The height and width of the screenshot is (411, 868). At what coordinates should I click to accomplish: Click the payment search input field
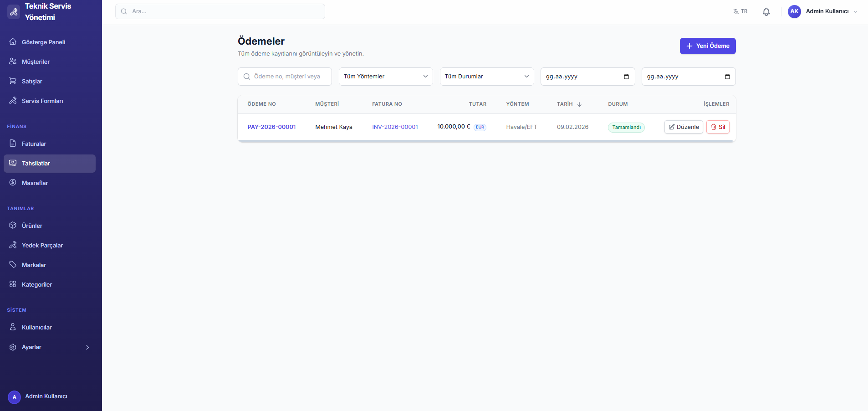287,77
